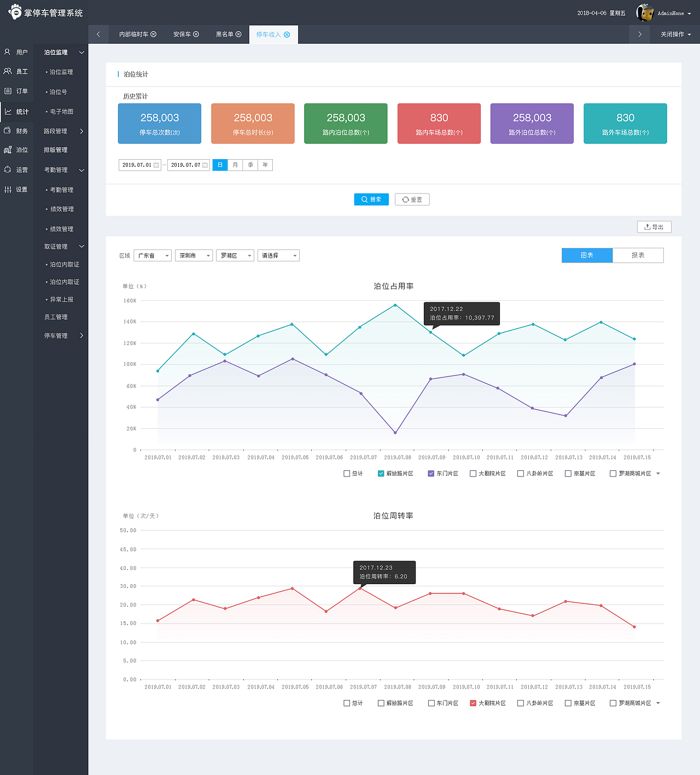Close the 黑名单 tab via its X icon

pyautogui.click(x=238, y=34)
